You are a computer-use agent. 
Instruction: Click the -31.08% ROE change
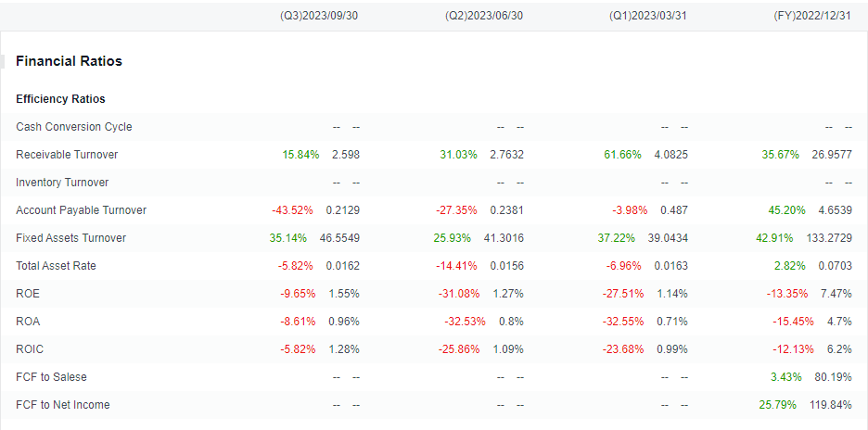click(459, 294)
